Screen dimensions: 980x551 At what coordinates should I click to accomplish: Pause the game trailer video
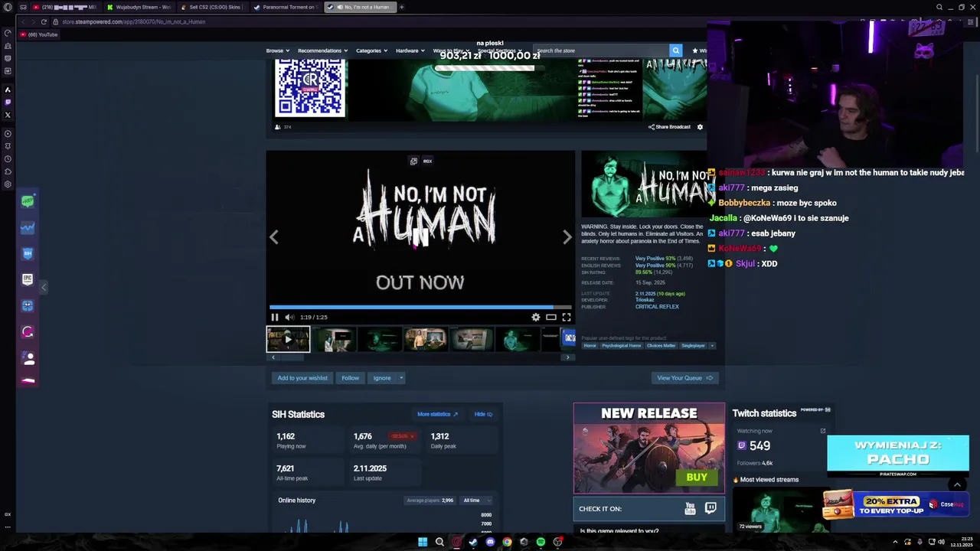pos(275,317)
